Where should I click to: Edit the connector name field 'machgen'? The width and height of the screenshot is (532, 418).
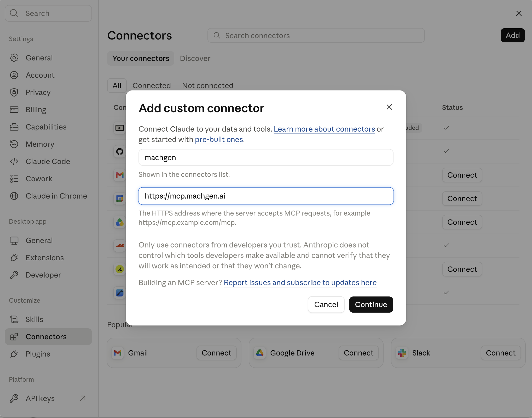(266, 157)
